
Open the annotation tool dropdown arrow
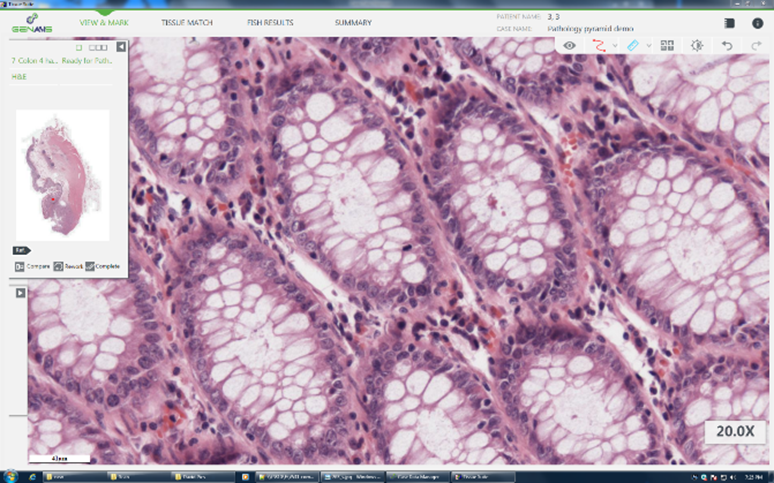[615, 46]
